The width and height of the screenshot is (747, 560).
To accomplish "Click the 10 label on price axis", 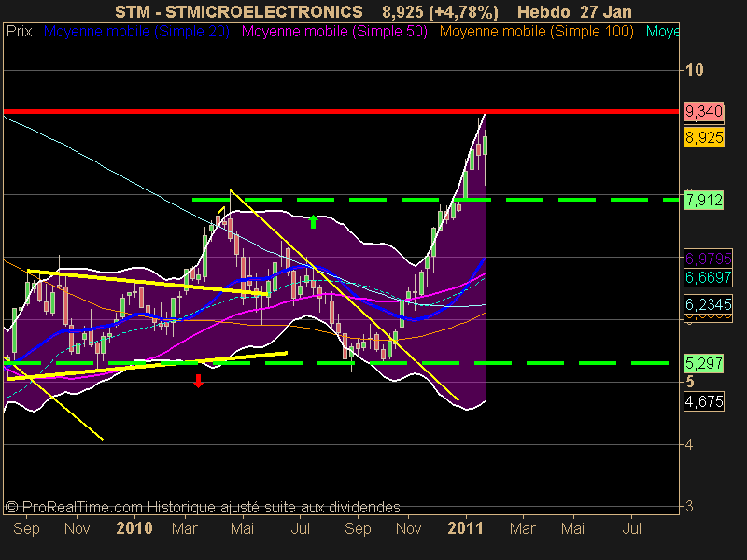I will (694, 70).
